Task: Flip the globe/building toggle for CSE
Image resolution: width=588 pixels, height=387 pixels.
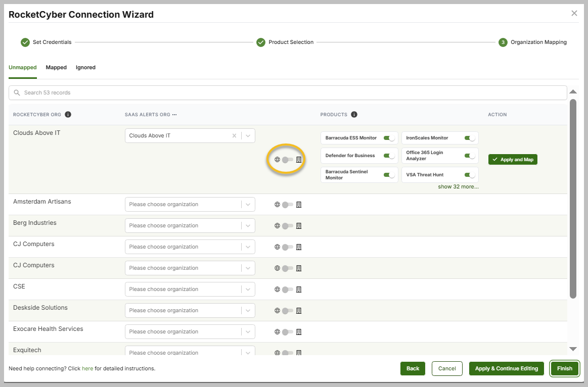Action: pyautogui.click(x=288, y=289)
